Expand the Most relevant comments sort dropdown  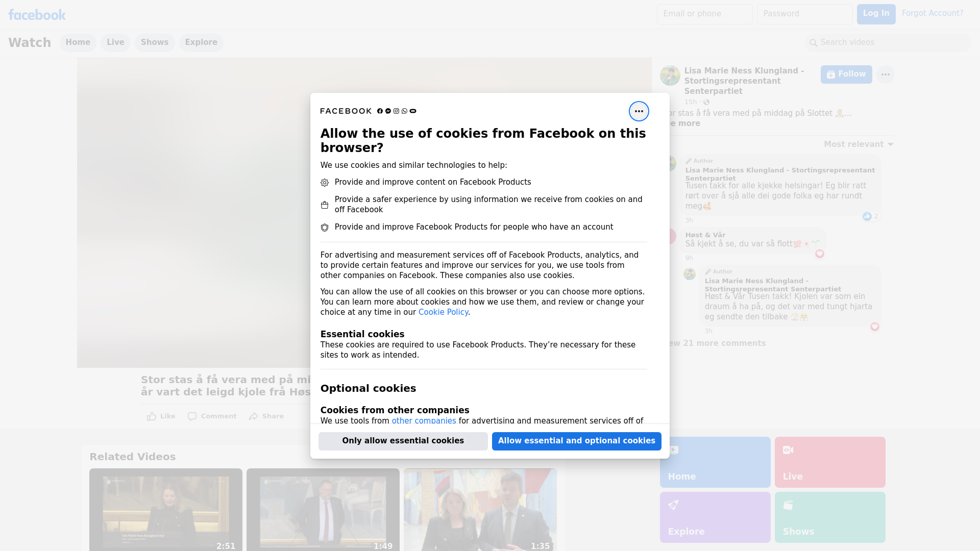point(859,144)
